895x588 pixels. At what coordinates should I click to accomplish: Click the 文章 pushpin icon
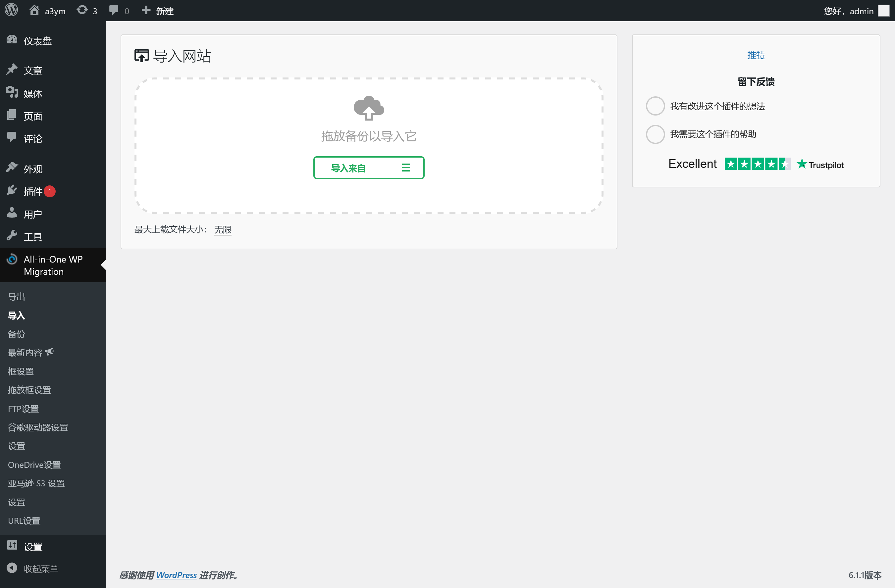click(12, 70)
